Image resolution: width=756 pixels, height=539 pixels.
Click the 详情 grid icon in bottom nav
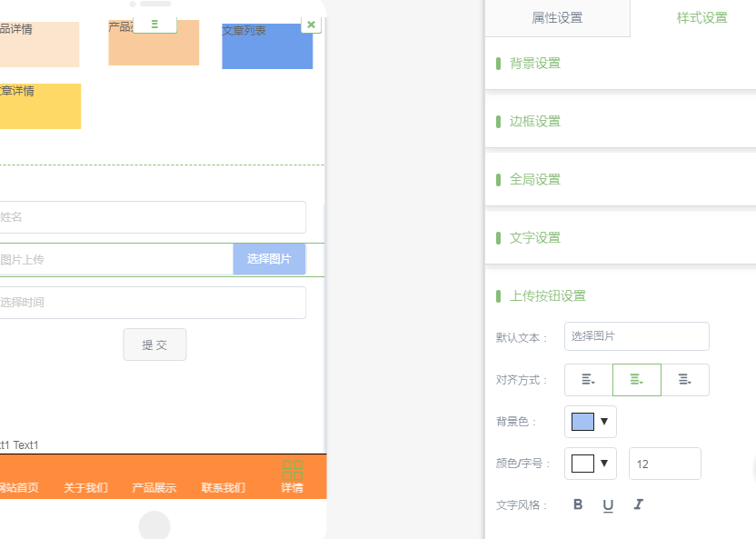point(292,470)
